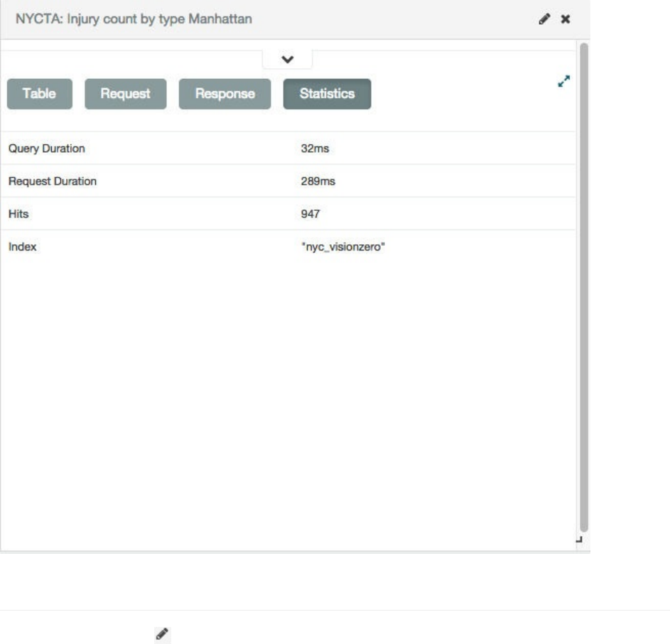
Task: Show the Response tab
Action: 225,94
